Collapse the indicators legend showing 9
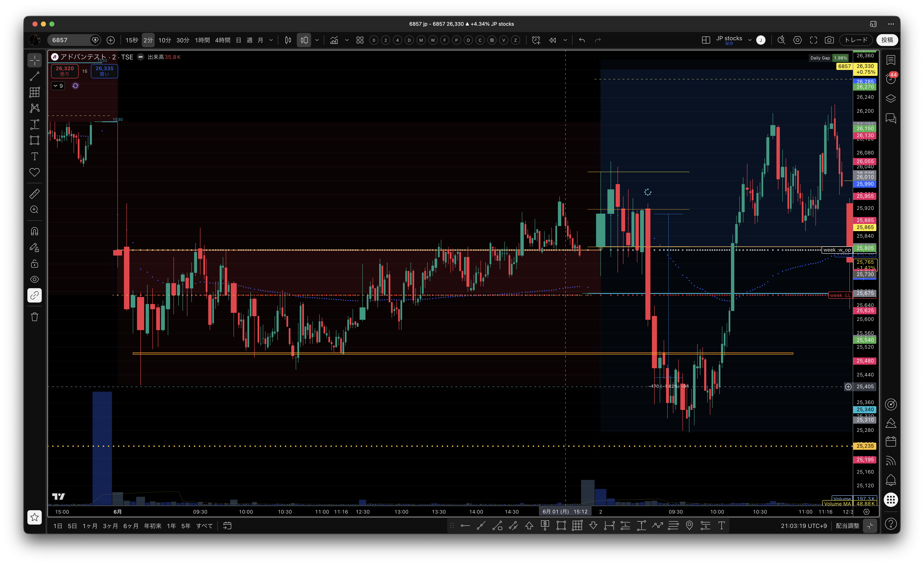The width and height of the screenshot is (924, 565). (x=58, y=86)
